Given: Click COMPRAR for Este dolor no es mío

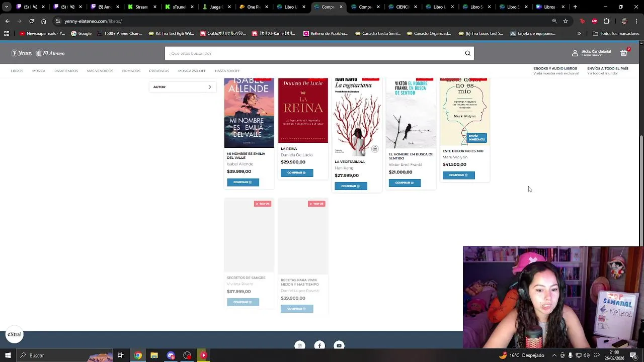Looking at the screenshot, I should click(458, 175).
